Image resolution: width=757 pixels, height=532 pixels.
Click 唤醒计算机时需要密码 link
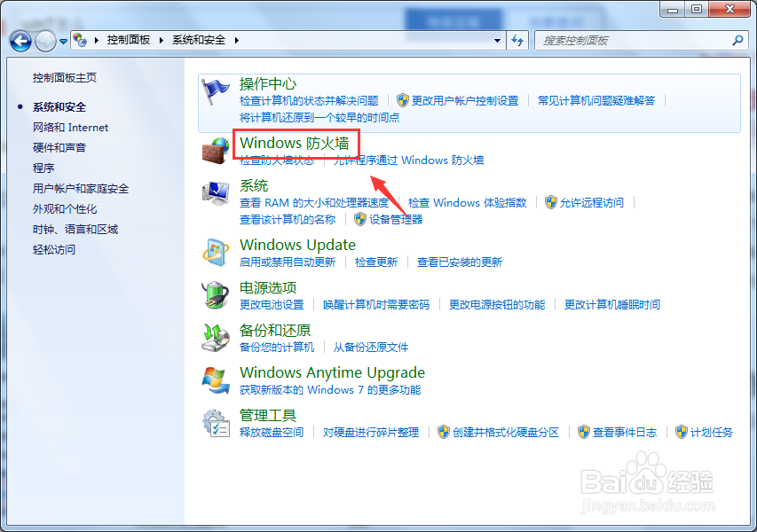(376, 305)
